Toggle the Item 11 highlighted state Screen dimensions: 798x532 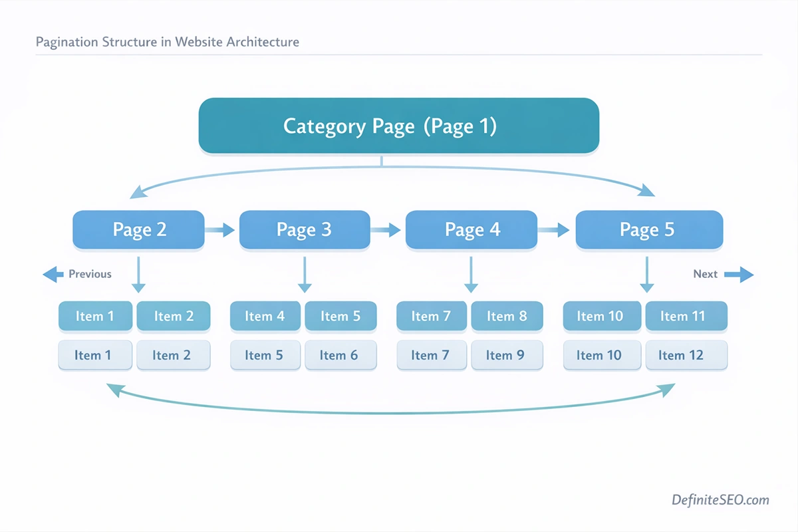[686, 316]
